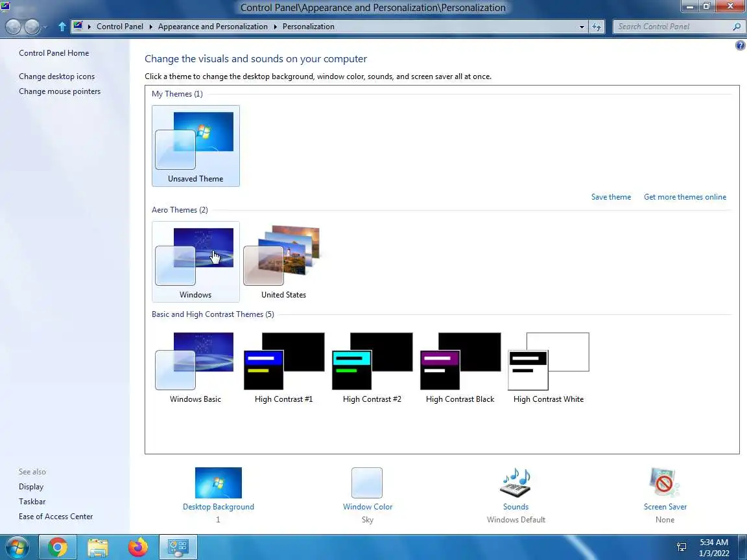Image resolution: width=747 pixels, height=560 pixels.
Task: Click the address bar refresh button
Action: (x=597, y=27)
